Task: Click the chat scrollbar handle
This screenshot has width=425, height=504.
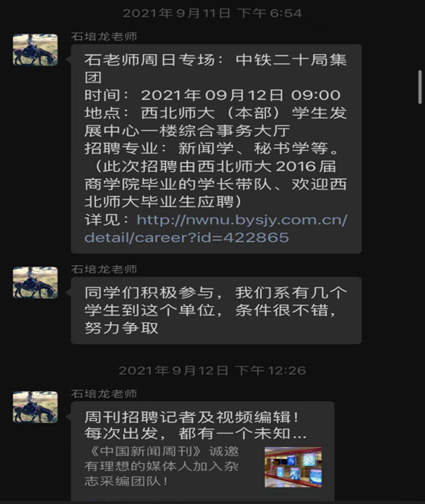Action: (419, 87)
